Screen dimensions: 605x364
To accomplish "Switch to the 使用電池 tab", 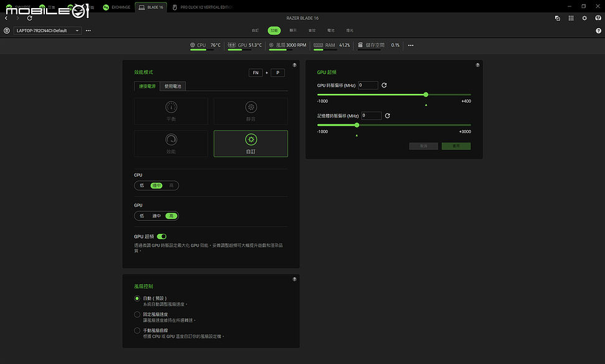I will pyautogui.click(x=173, y=86).
